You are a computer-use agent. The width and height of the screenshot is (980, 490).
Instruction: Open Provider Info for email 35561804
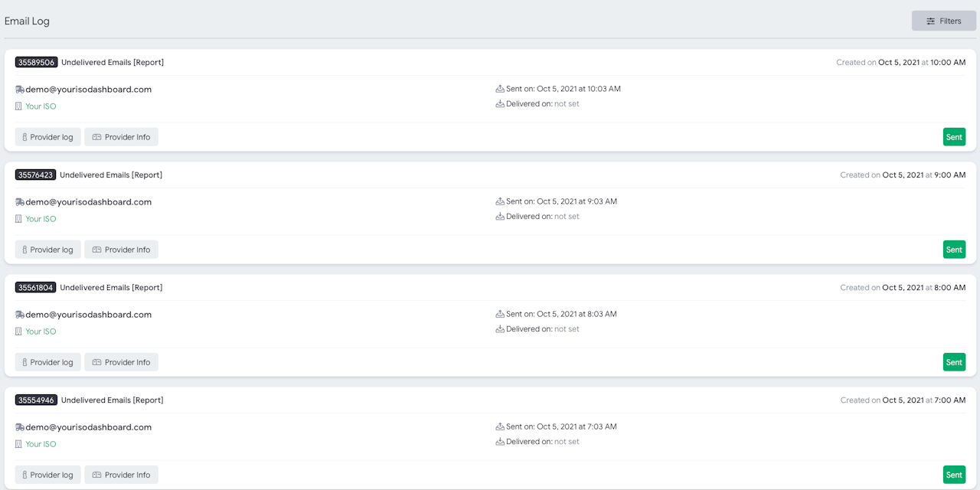click(x=121, y=362)
